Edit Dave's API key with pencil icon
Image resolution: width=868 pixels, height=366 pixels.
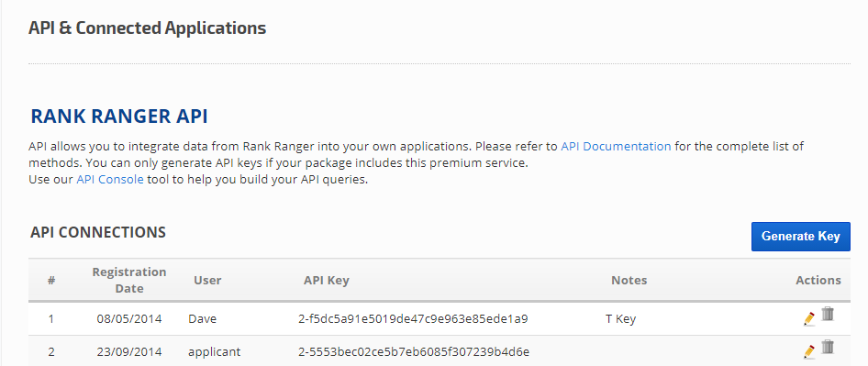[x=808, y=318]
